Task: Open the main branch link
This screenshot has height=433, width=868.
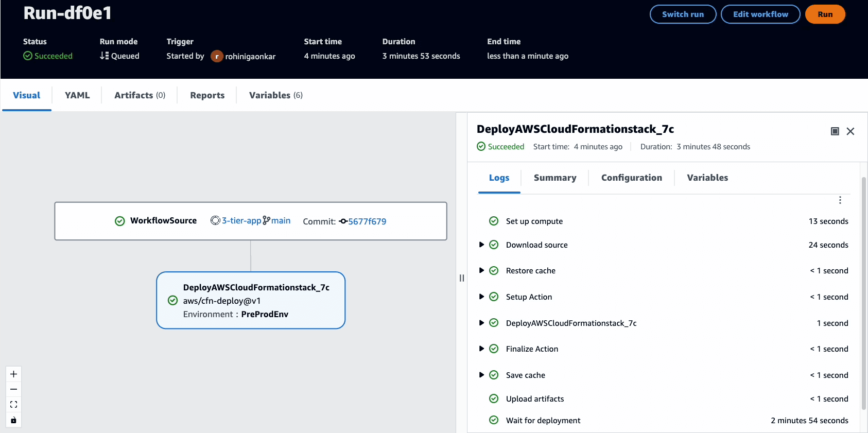Action: click(x=281, y=220)
